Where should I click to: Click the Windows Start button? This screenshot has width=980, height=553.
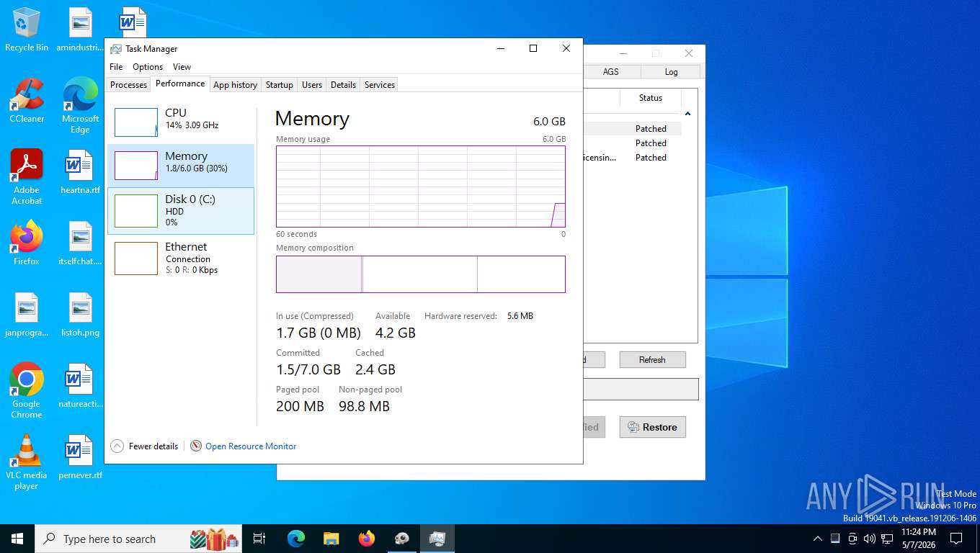coord(17,539)
